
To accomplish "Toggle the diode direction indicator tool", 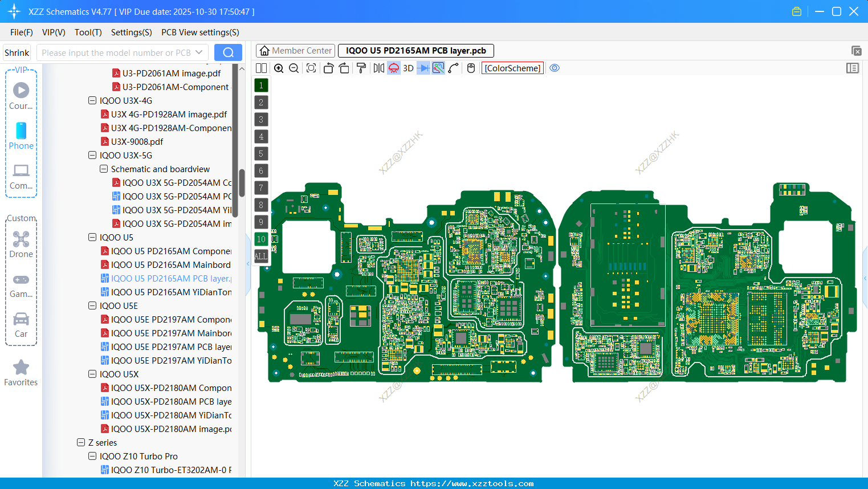I will coord(423,68).
